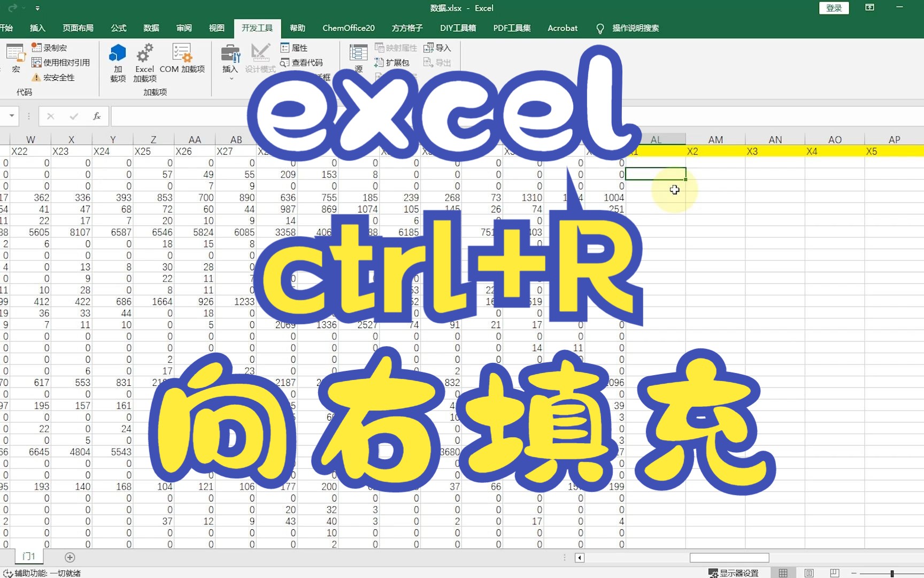Switch to Page Layout view icon
Viewport: 924px width, 578px height.
coord(809,573)
